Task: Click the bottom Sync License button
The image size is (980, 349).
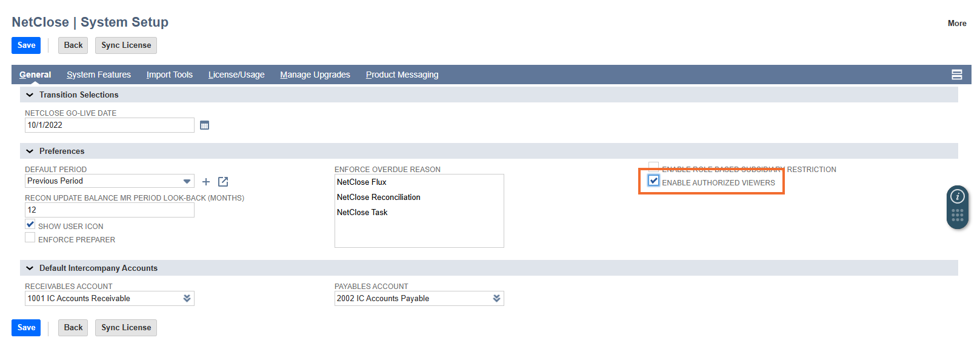Action: (126, 328)
